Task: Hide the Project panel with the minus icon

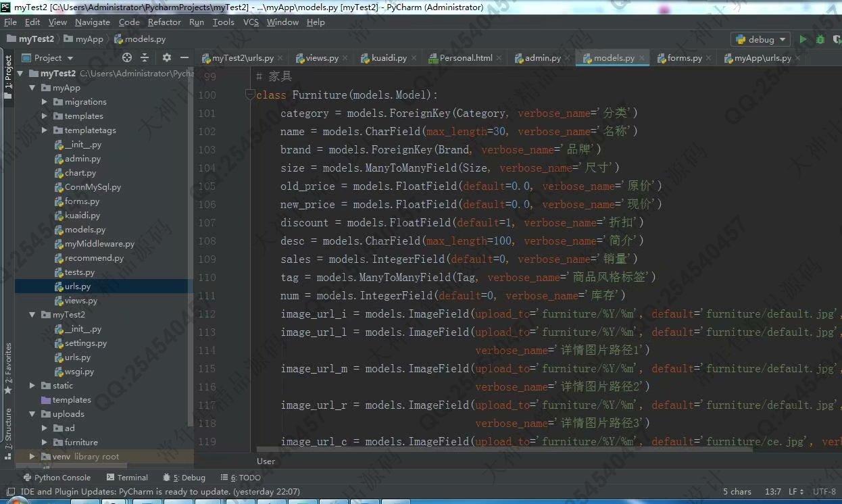Action: tap(184, 58)
